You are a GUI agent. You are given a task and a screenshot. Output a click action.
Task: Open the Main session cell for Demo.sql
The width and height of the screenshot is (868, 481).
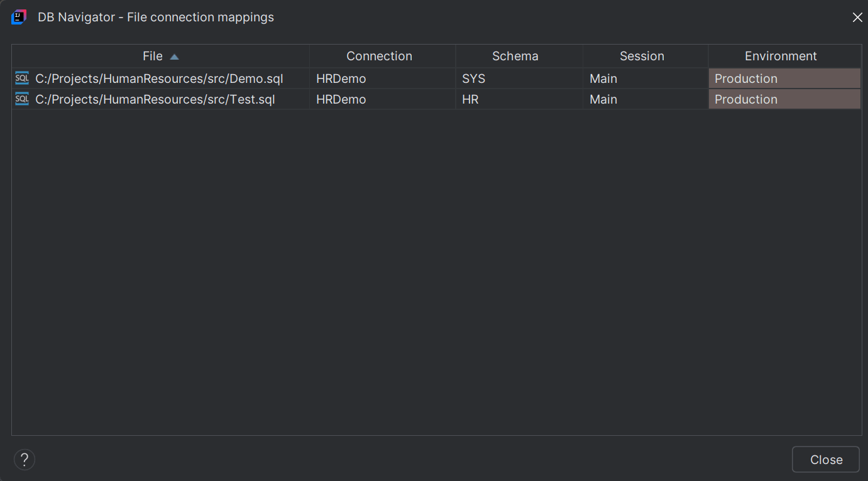click(603, 78)
